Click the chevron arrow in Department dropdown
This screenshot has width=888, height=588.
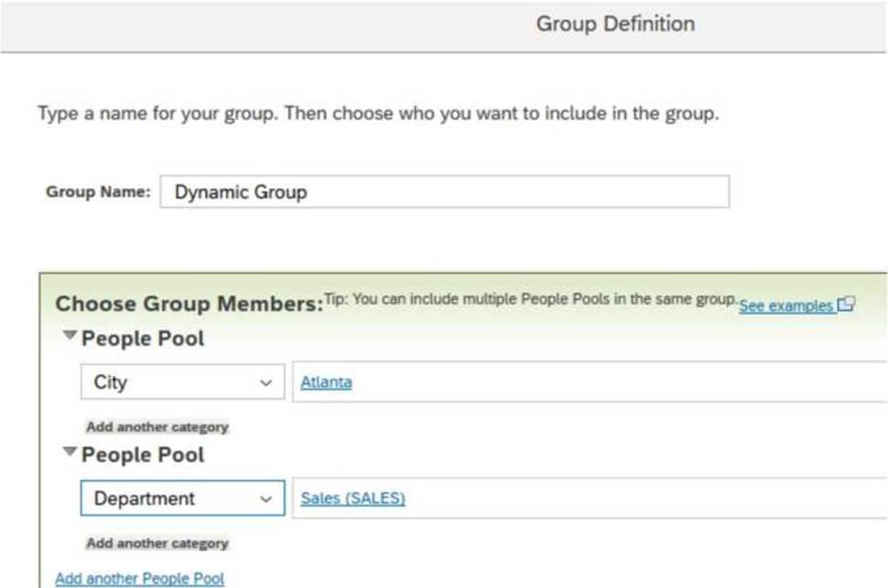[265, 499]
